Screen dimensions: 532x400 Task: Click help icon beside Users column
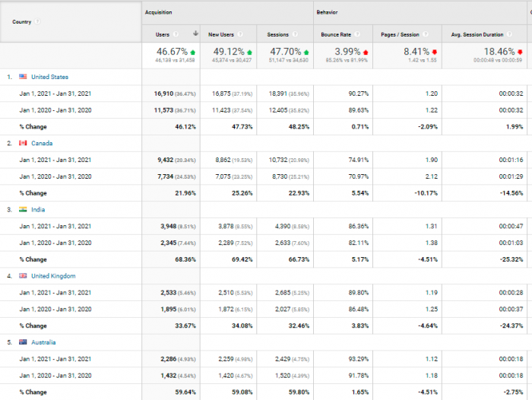point(176,34)
